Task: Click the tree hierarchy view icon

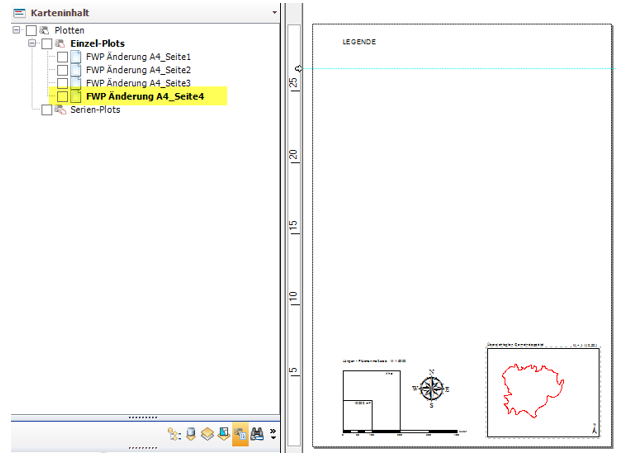Action: click(x=174, y=435)
